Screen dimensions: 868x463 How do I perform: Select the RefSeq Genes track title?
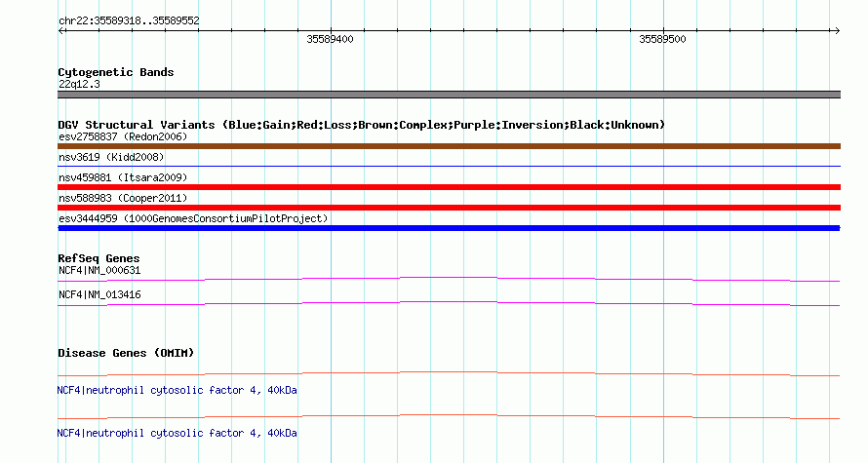(99, 258)
